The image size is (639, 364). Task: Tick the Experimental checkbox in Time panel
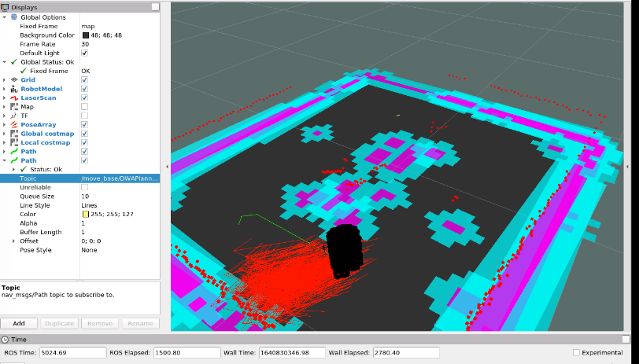coord(576,352)
